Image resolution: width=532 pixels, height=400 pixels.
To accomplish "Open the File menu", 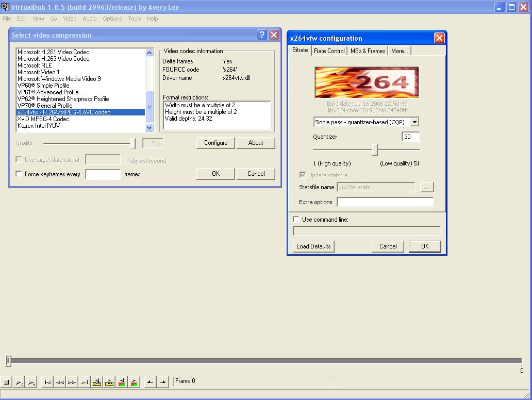I will click(x=7, y=19).
